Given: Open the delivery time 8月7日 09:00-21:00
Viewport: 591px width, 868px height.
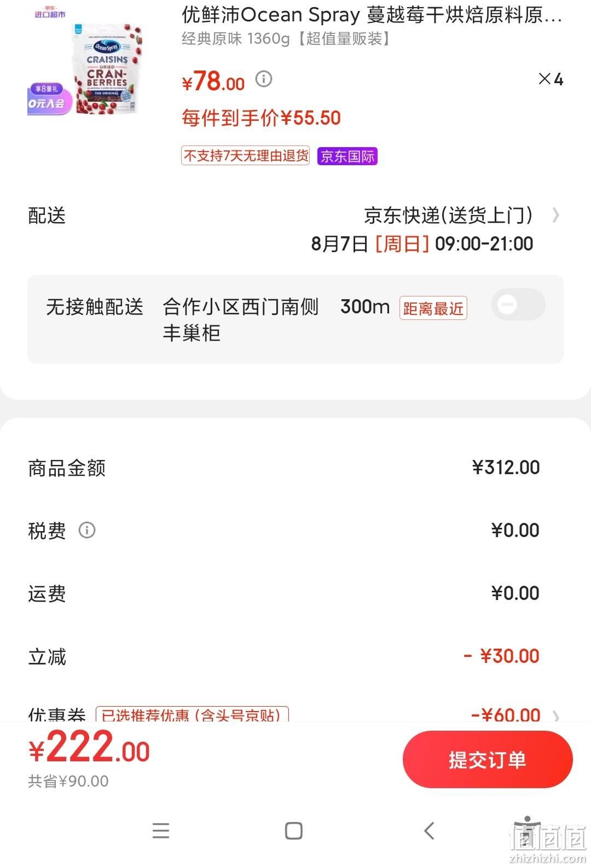Looking at the screenshot, I should click(422, 244).
